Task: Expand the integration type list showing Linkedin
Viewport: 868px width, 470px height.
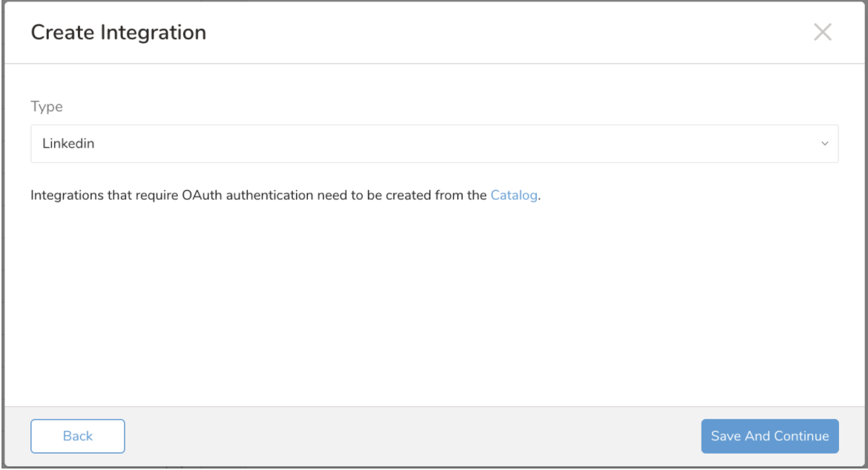Action: (434, 144)
